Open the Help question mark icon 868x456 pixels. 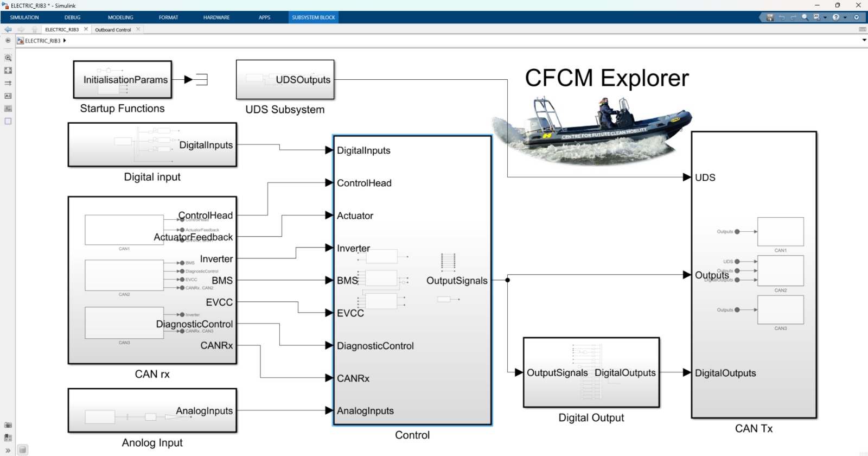pyautogui.click(x=836, y=17)
